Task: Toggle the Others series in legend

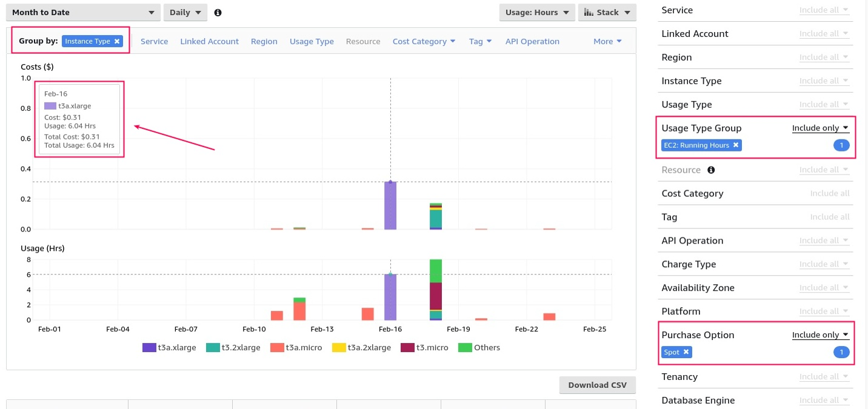Action: tap(465, 348)
